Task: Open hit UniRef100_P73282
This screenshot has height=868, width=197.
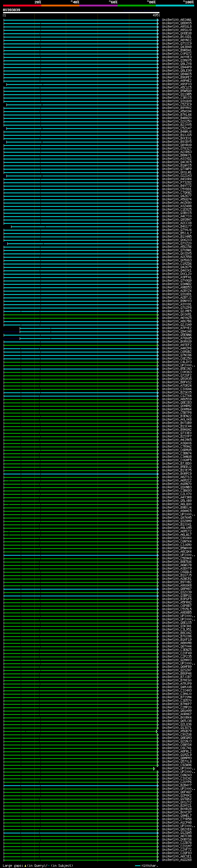Action: 176,182
